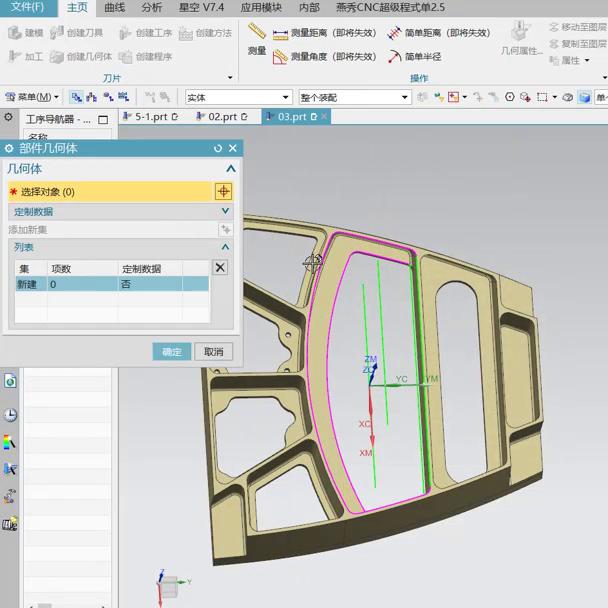
Task: Open the 文件(F) menu
Action: pyautogui.click(x=26, y=7)
